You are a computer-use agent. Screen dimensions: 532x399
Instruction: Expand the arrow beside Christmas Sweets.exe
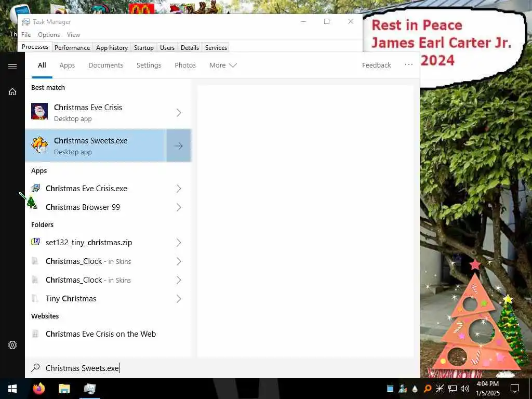coord(179,146)
